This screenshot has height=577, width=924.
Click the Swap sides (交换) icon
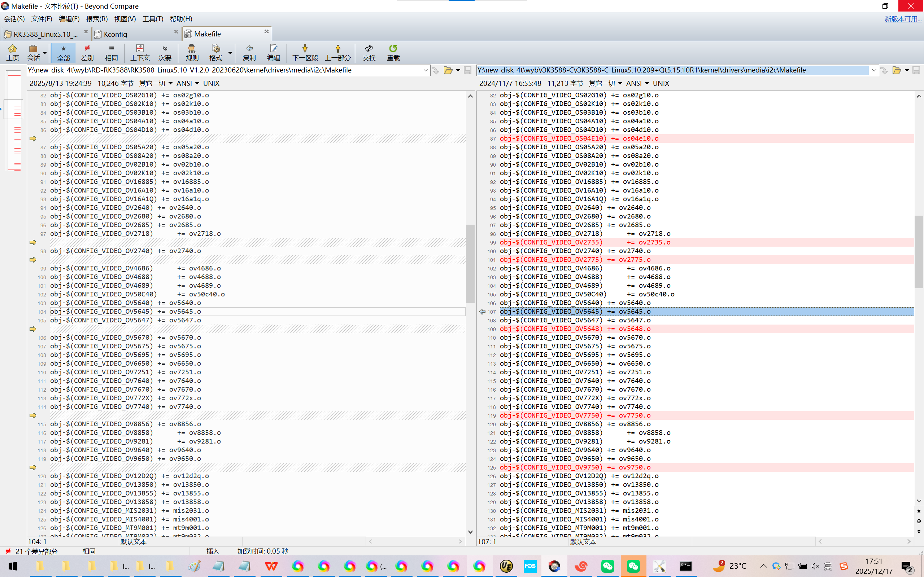point(369,52)
